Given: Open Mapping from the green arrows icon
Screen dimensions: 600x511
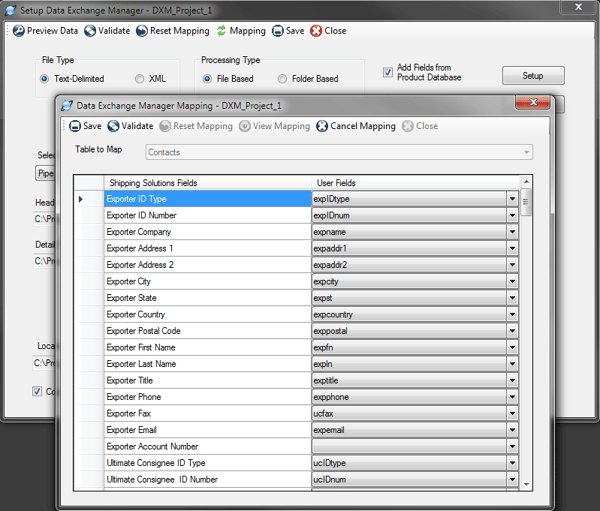Looking at the screenshot, I should 222,31.
